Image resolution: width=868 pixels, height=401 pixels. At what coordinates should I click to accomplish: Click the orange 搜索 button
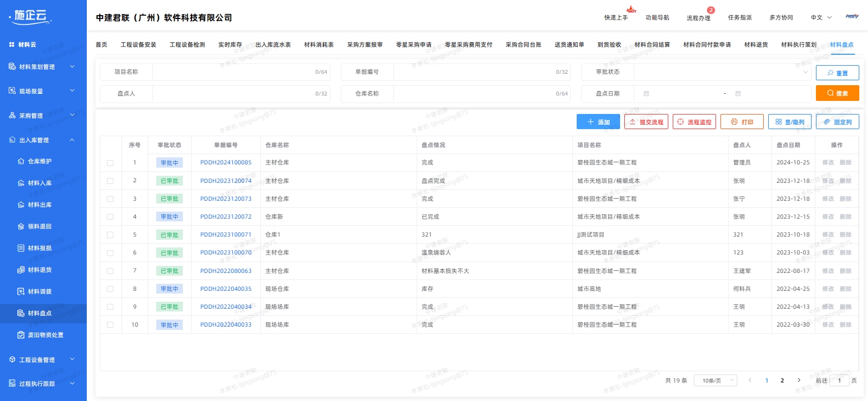pos(837,93)
